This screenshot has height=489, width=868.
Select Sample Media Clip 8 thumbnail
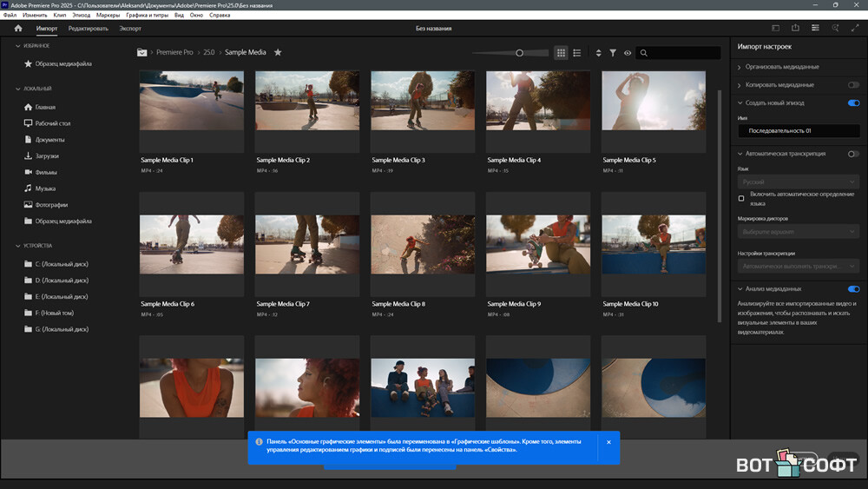point(423,244)
